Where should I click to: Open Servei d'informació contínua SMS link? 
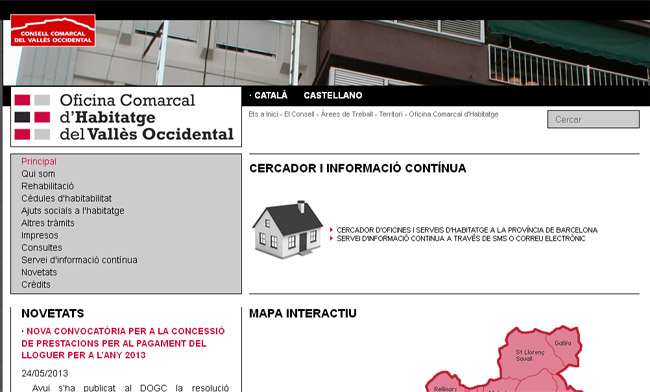pos(461,239)
